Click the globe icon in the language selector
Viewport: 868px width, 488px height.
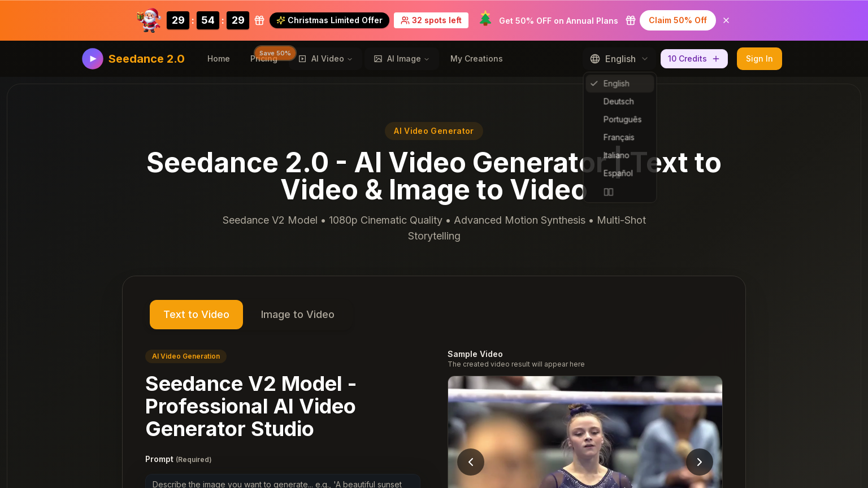(x=594, y=59)
